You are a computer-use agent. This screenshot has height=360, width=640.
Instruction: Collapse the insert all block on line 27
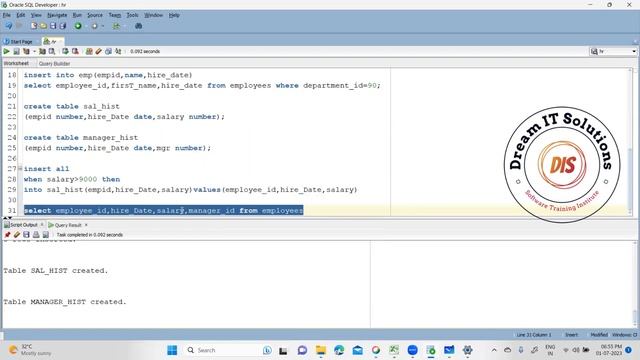pos(20,169)
